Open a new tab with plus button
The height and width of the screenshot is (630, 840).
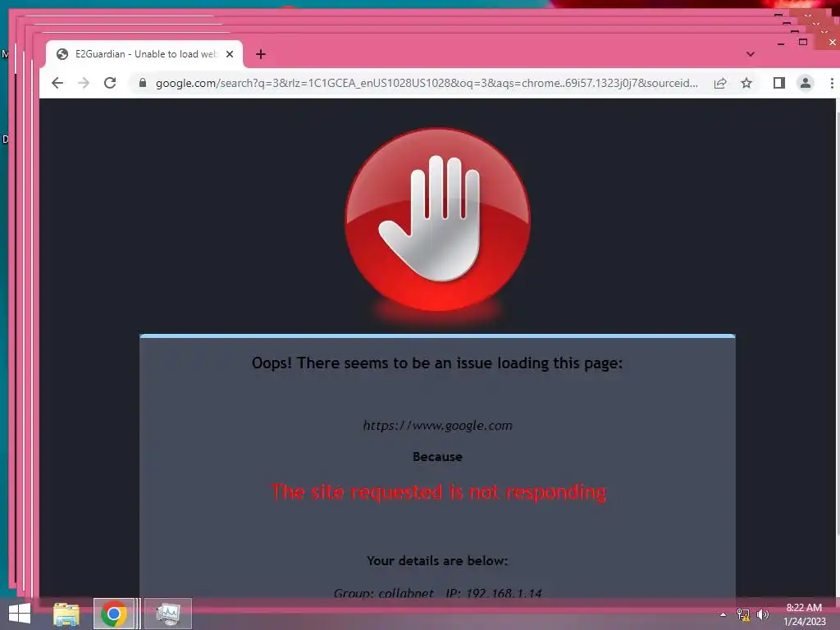click(260, 54)
